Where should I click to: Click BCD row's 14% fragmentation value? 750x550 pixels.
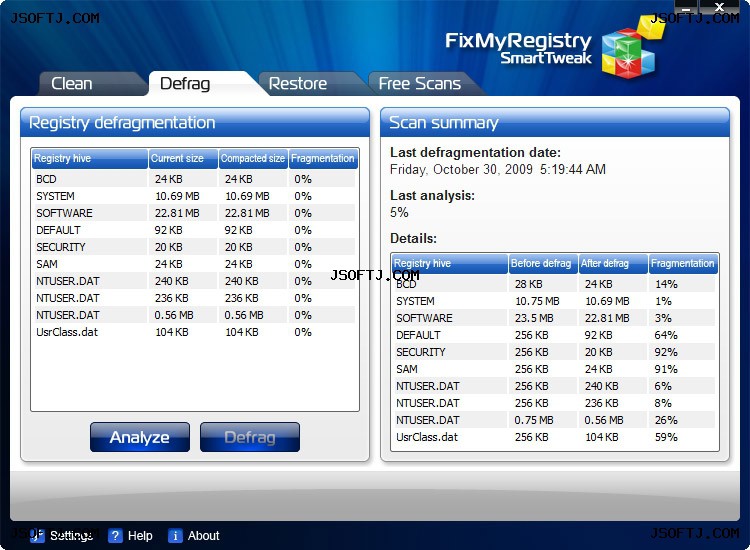(666, 284)
